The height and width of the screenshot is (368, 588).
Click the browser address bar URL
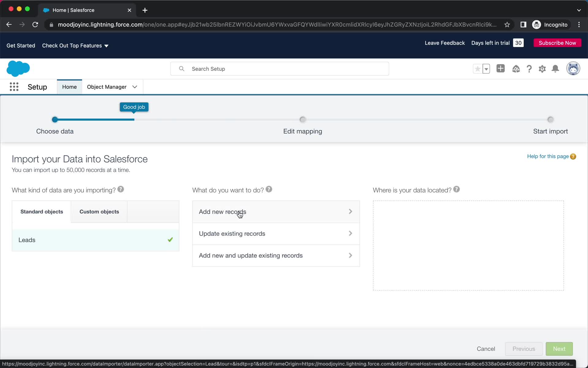point(277,25)
